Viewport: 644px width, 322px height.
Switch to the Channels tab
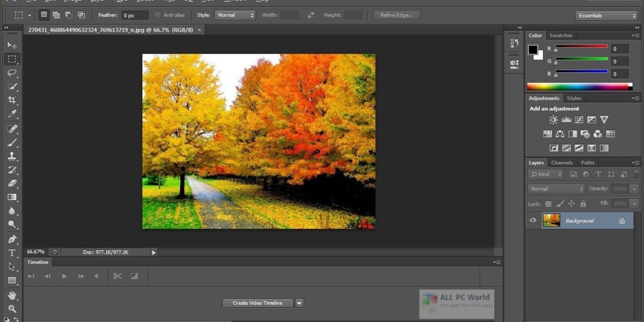(562, 163)
